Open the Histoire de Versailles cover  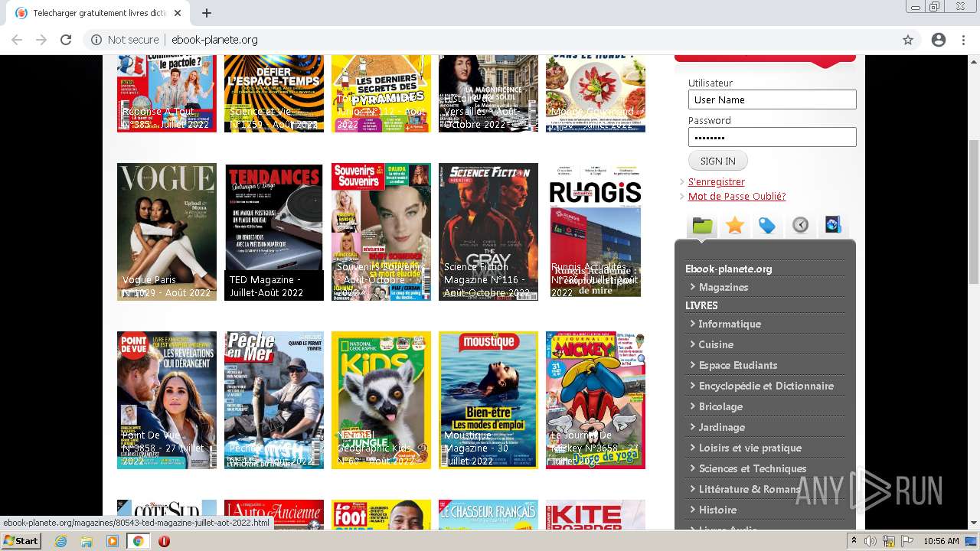tap(488, 93)
